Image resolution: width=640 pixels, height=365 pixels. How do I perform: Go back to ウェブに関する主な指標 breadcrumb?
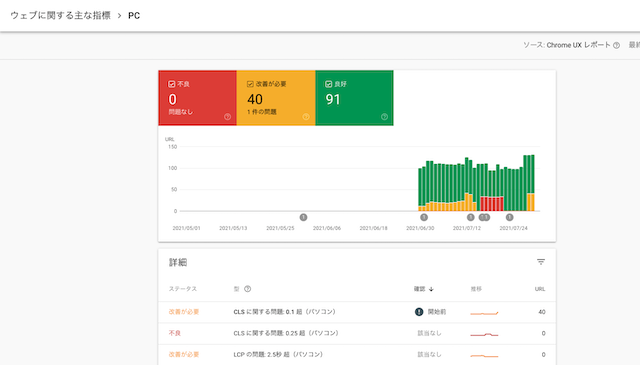[x=60, y=16]
